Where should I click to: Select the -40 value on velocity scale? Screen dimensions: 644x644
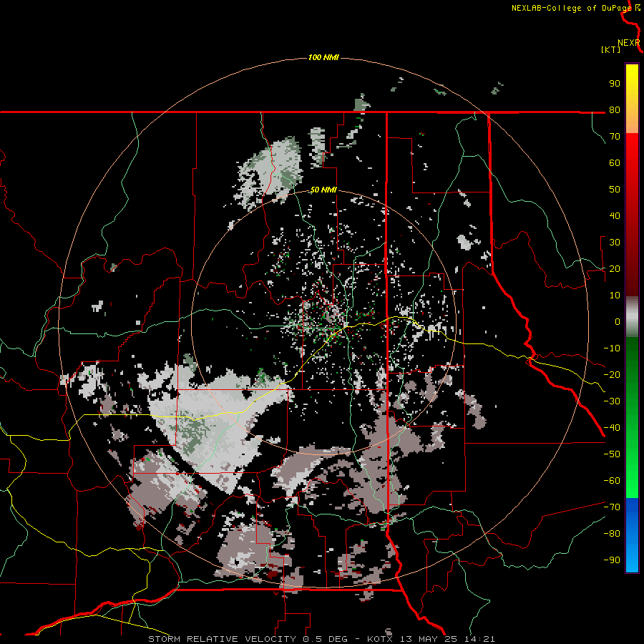(612, 428)
